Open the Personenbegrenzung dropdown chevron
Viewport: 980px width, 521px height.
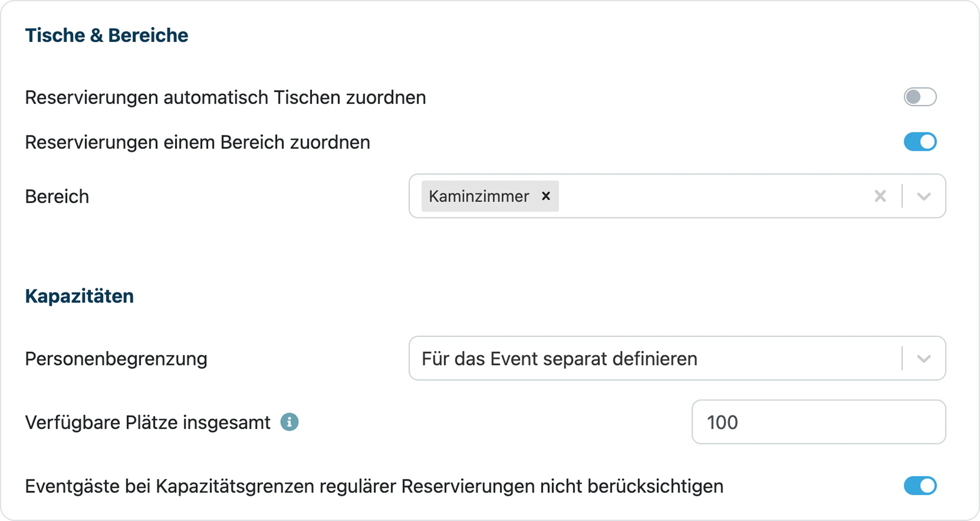pos(924,359)
